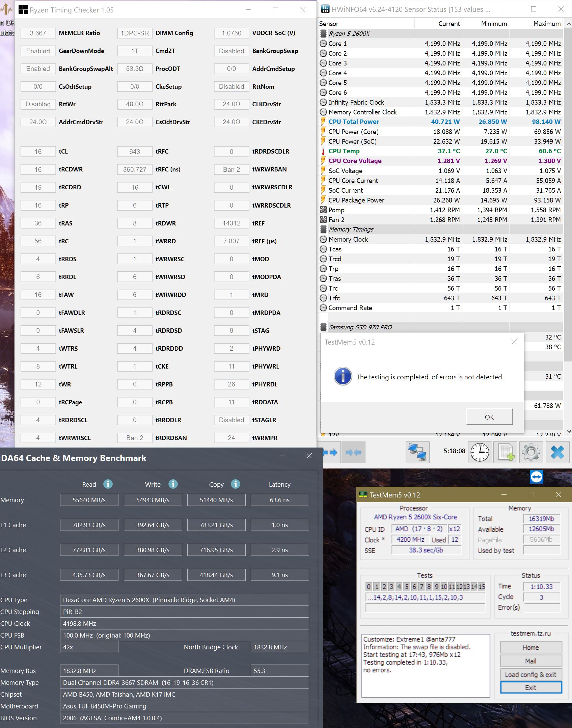
Task: Click the Exit button in TestMem5
Action: pyautogui.click(x=531, y=687)
